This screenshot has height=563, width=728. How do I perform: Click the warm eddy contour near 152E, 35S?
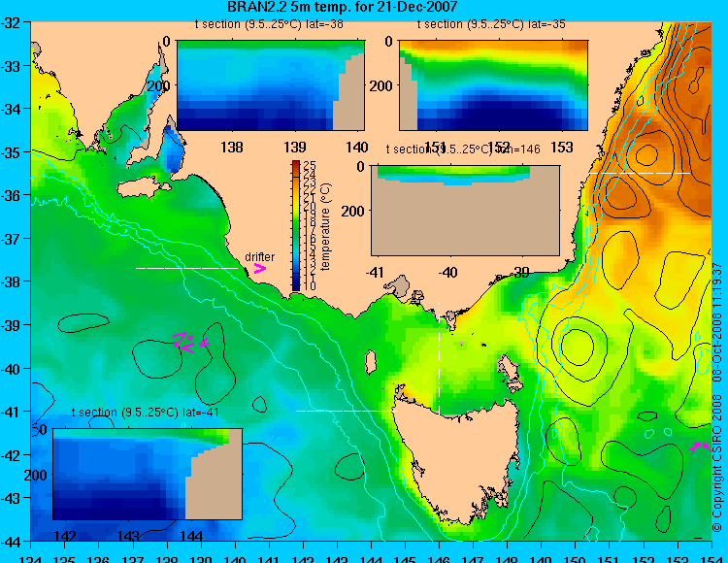coord(646,154)
